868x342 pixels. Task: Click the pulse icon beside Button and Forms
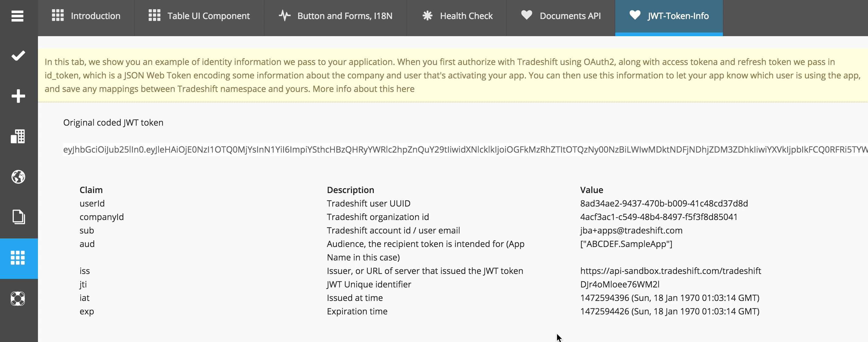(285, 16)
